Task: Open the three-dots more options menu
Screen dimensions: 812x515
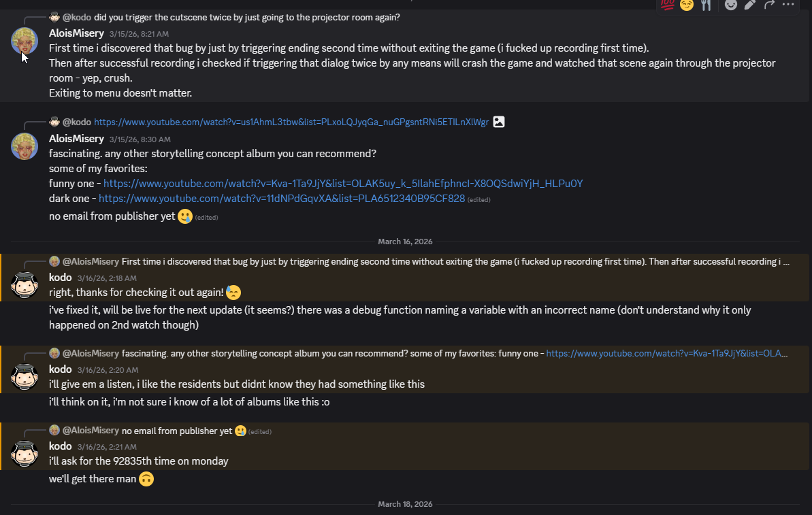Action: click(x=788, y=5)
